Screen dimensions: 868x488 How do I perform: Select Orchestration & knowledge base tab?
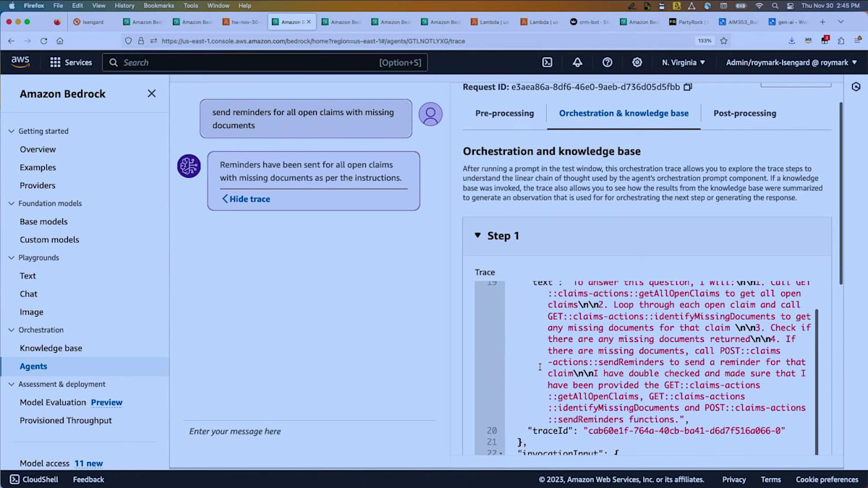[624, 114]
